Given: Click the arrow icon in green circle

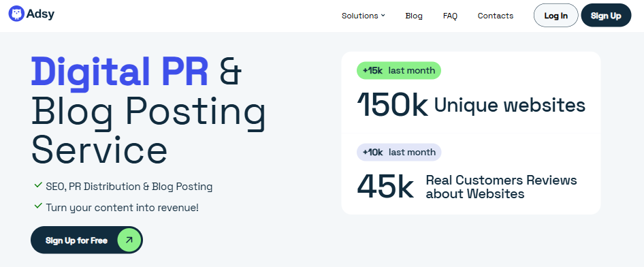Looking at the screenshot, I should pos(129,240).
